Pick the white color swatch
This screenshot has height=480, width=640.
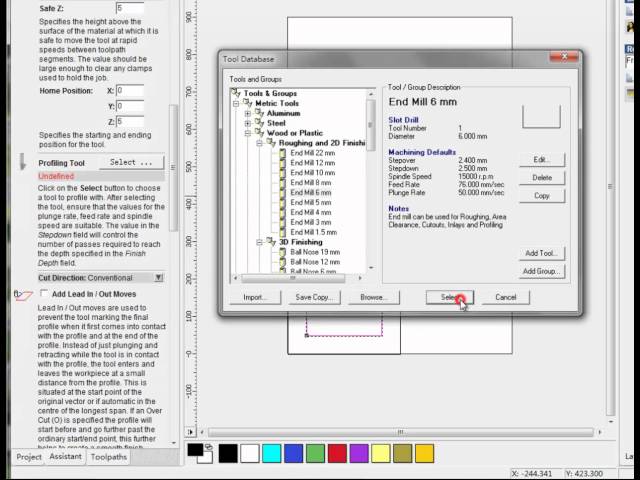point(250,453)
